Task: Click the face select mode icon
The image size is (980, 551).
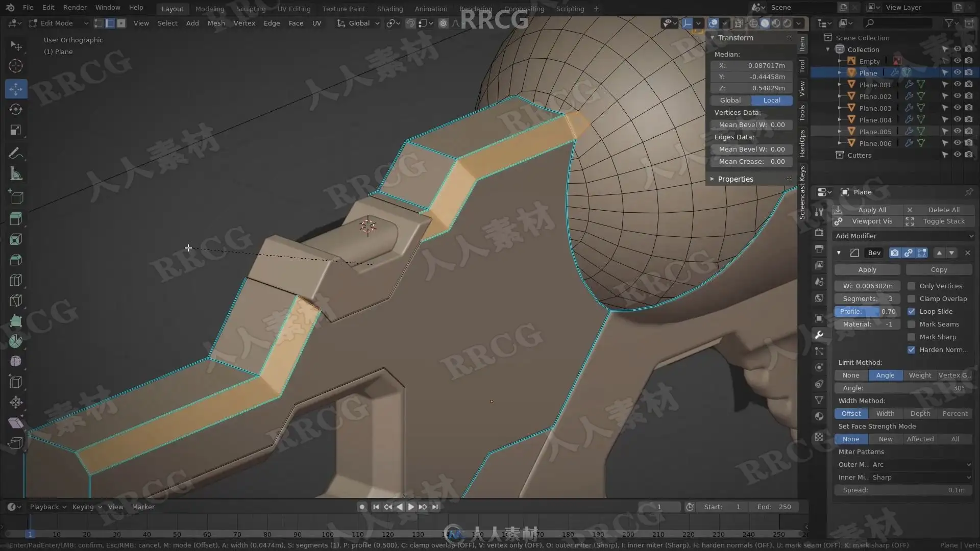Action: click(x=121, y=23)
